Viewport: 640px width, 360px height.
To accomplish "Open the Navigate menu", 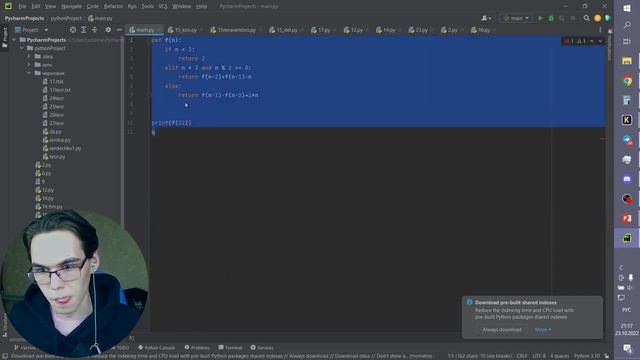I will [x=71, y=7].
